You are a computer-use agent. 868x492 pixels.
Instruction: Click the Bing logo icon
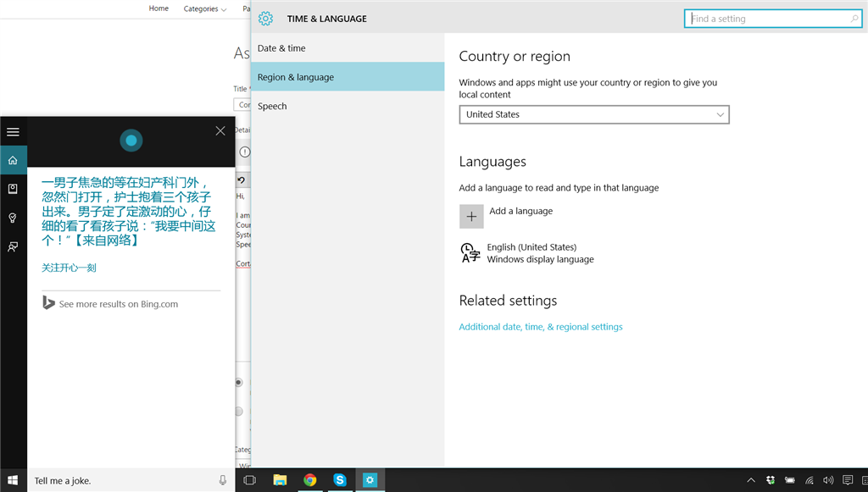[48, 303]
